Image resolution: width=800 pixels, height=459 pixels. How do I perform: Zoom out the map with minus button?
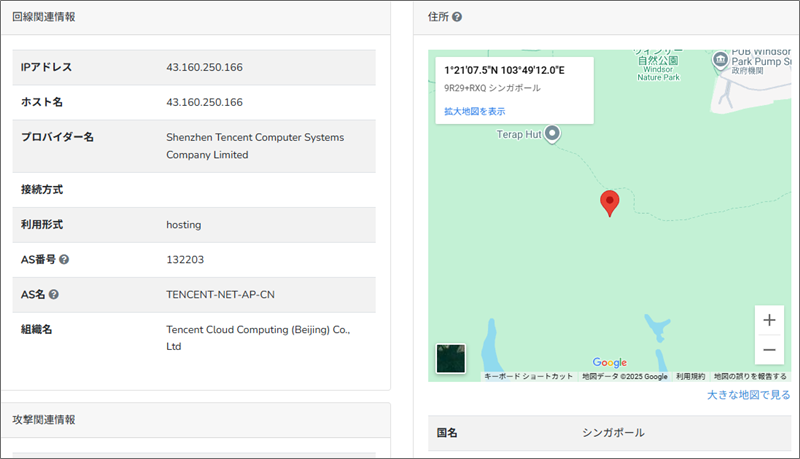[x=769, y=350]
